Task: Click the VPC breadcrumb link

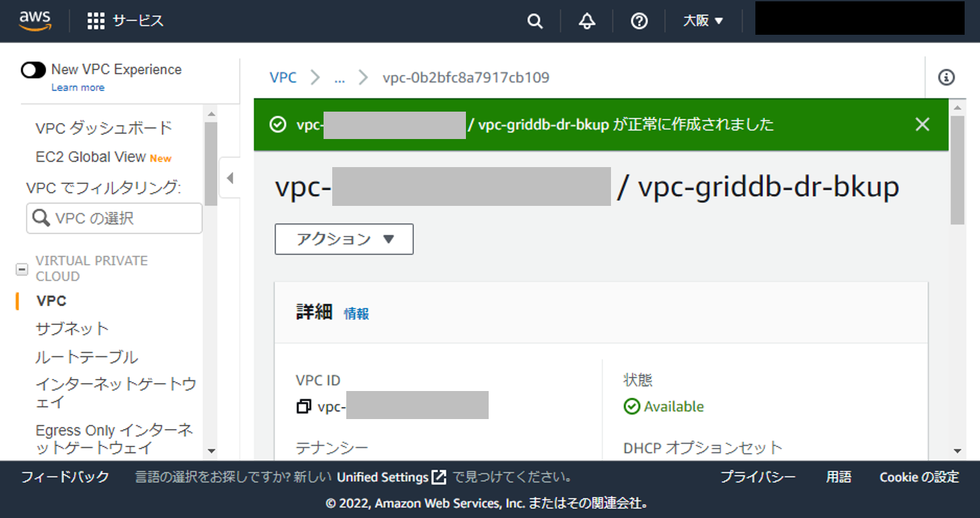Action: point(283,78)
